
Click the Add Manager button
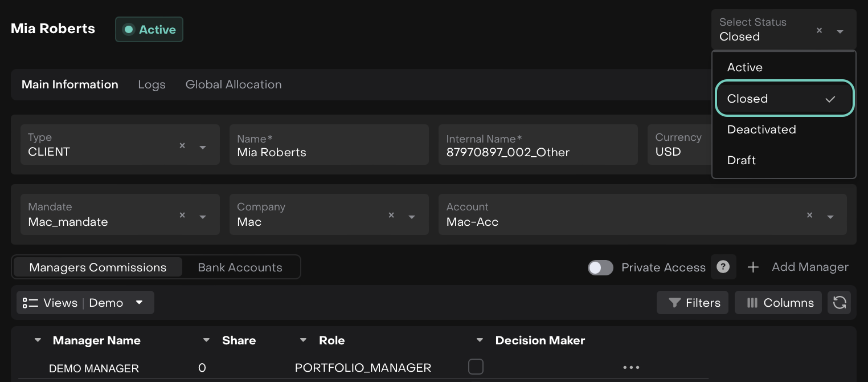(x=798, y=267)
